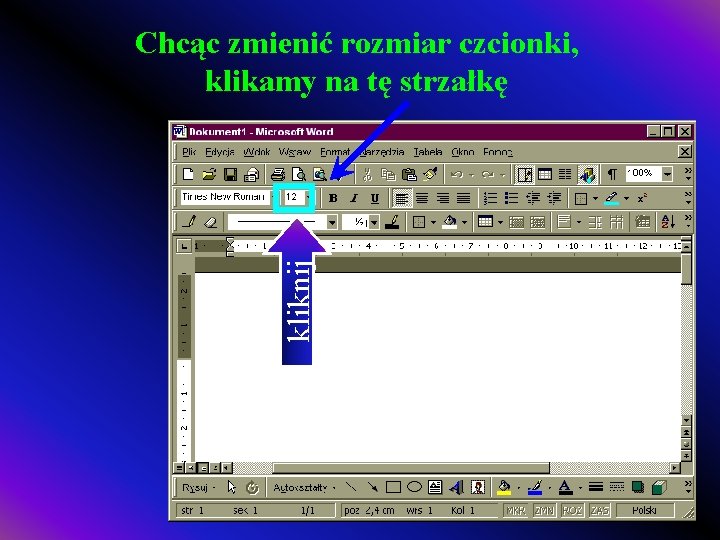Click the Paste clipboard icon
This screenshot has height=540, width=720.
point(409,174)
